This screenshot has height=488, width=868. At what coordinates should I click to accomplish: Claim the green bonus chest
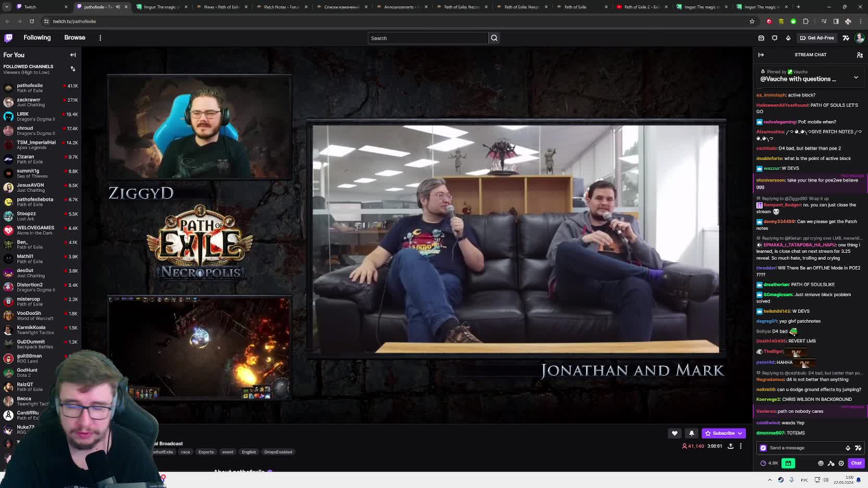pyautogui.click(x=788, y=463)
